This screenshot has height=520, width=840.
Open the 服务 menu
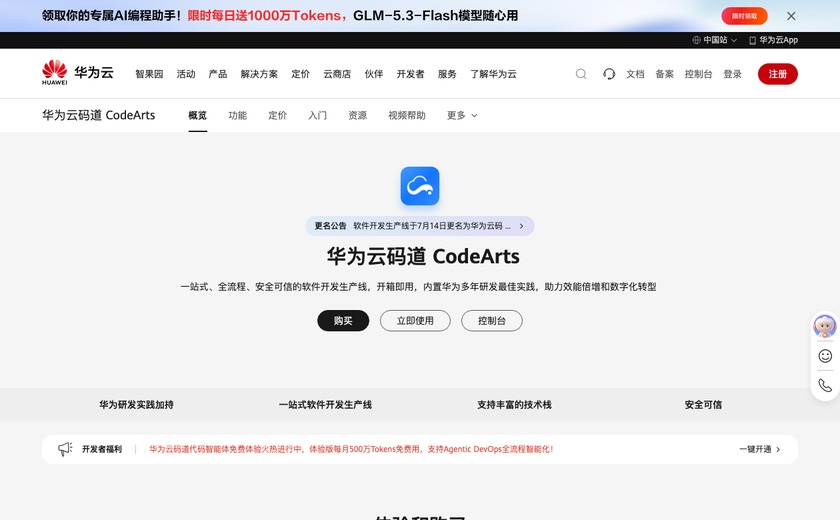(447, 74)
